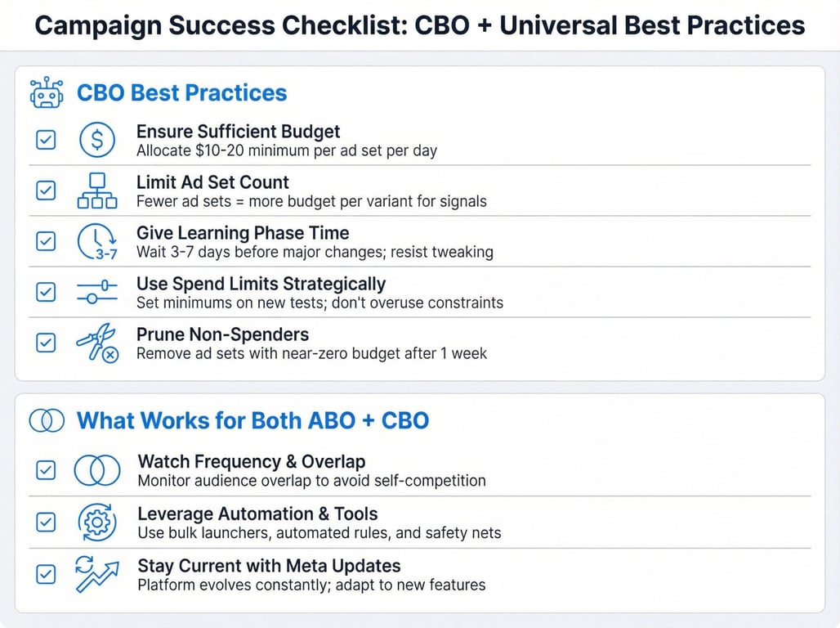The height and width of the screenshot is (628, 840).
Task: Click the Campaign Success Checklist main title
Action: point(420,25)
